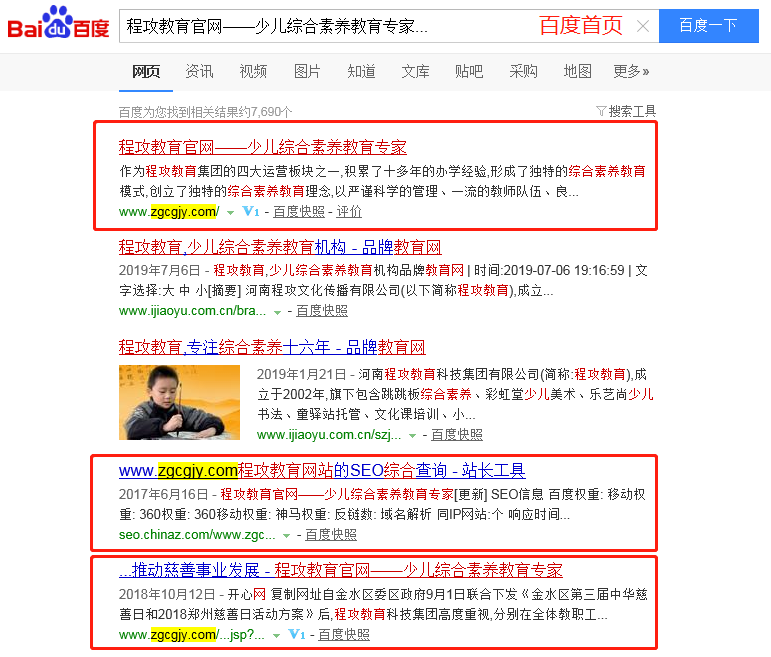This screenshot has width=771, height=657.
Task: Click the Baidu paw logo
Action: tap(58, 23)
